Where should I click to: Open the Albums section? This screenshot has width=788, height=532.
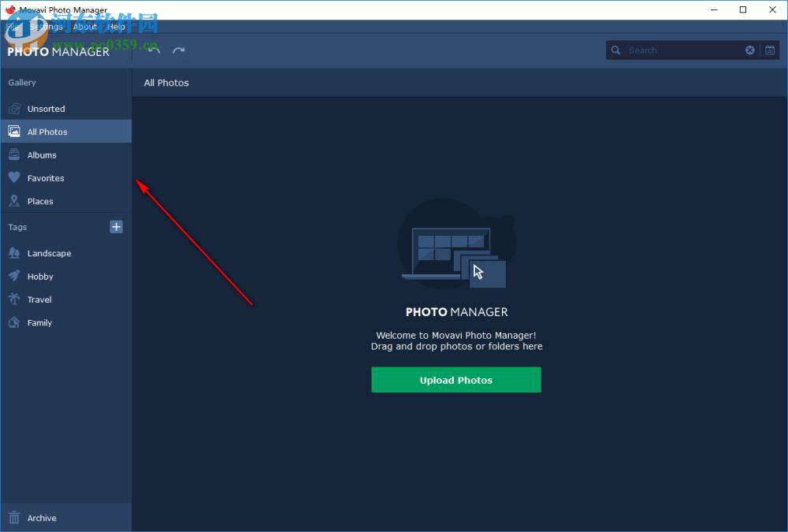pos(66,154)
